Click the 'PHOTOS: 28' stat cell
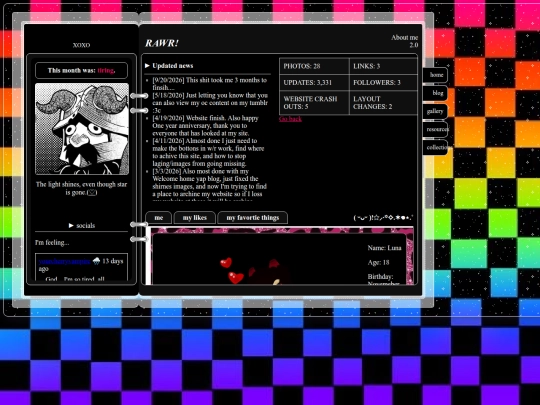This screenshot has width=540, height=405. [x=314, y=66]
